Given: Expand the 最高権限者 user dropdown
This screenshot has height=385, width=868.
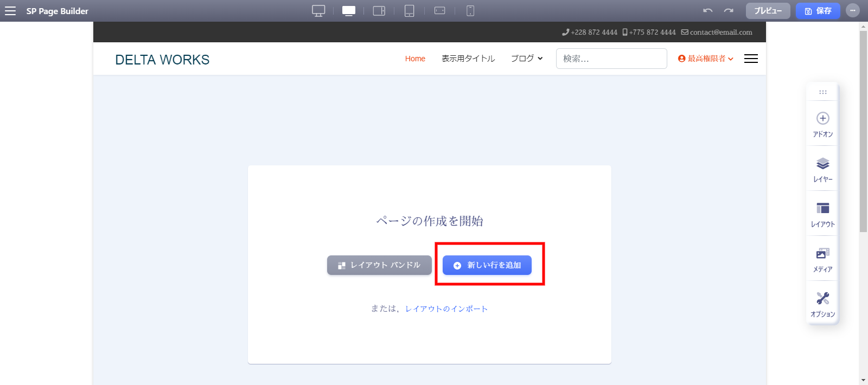Looking at the screenshot, I should tap(706, 59).
